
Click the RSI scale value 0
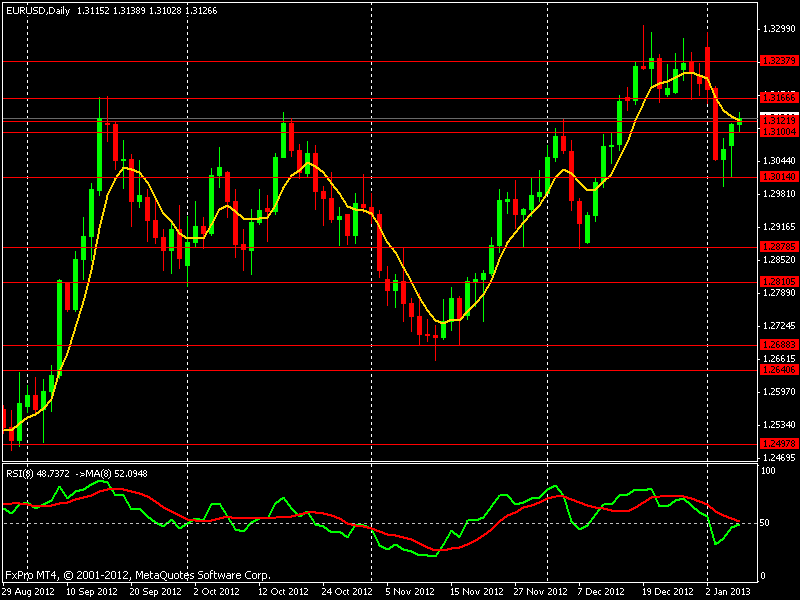coord(763,576)
